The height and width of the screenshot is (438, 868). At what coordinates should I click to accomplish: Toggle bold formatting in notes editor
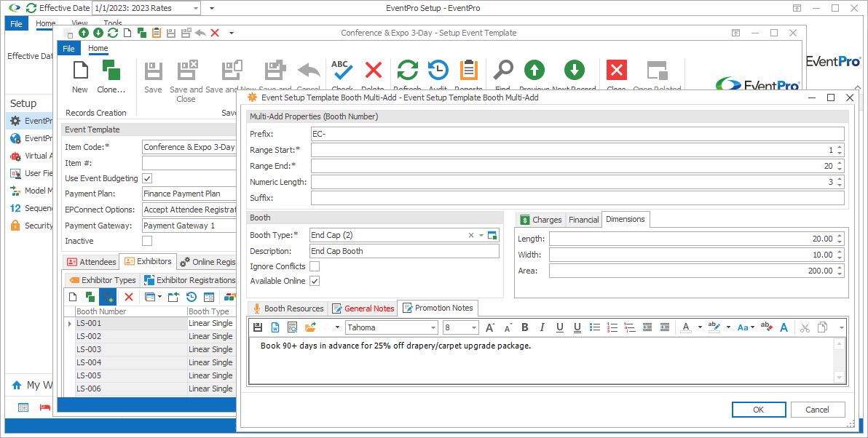tap(525, 327)
